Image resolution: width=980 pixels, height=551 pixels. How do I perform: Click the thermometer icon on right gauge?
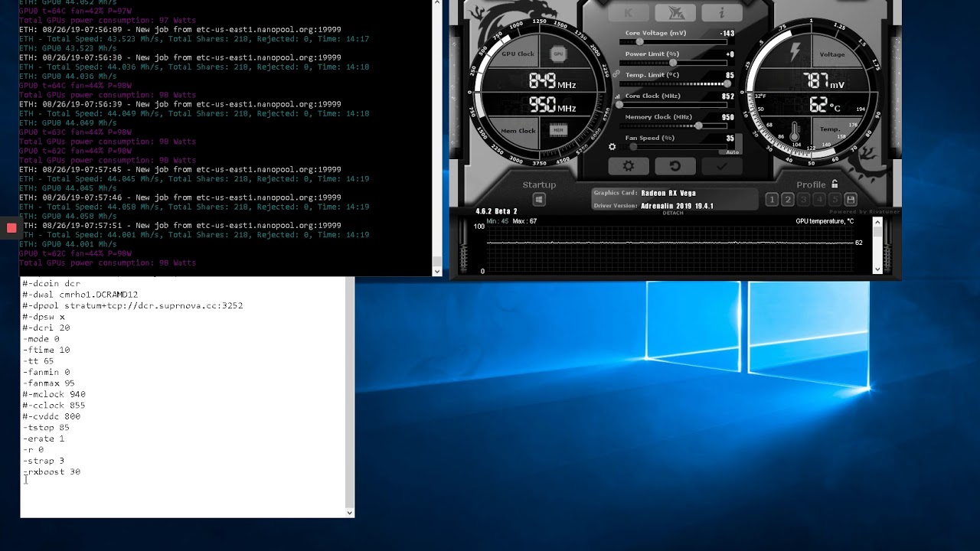pyautogui.click(x=795, y=132)
